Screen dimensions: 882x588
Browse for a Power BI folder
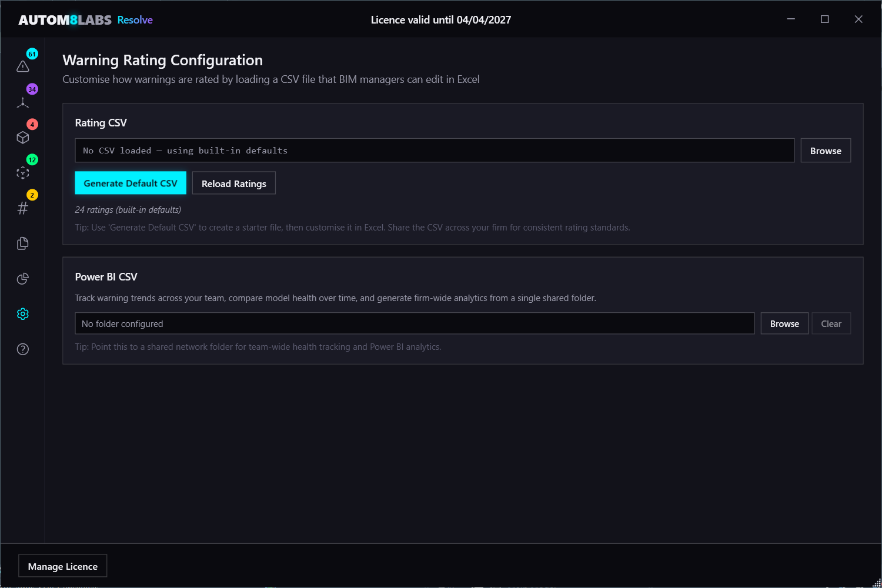pyautogui.click(x=784, y=323)
